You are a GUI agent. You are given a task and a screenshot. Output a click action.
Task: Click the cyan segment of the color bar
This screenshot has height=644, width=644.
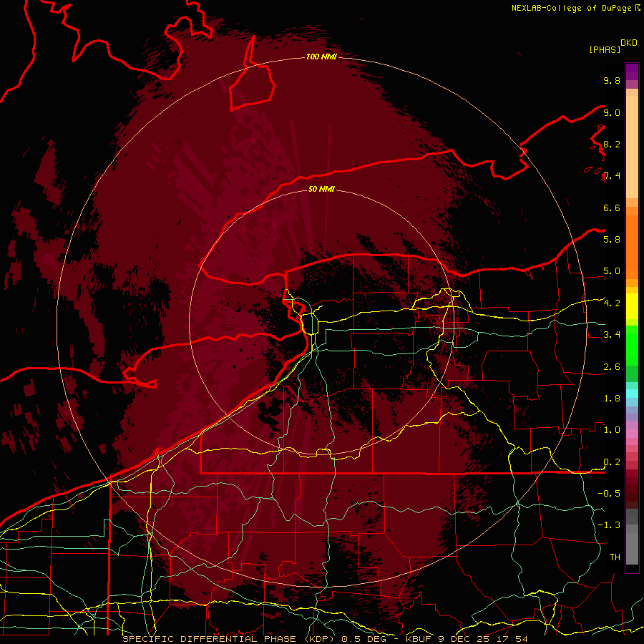pos(632,394)
